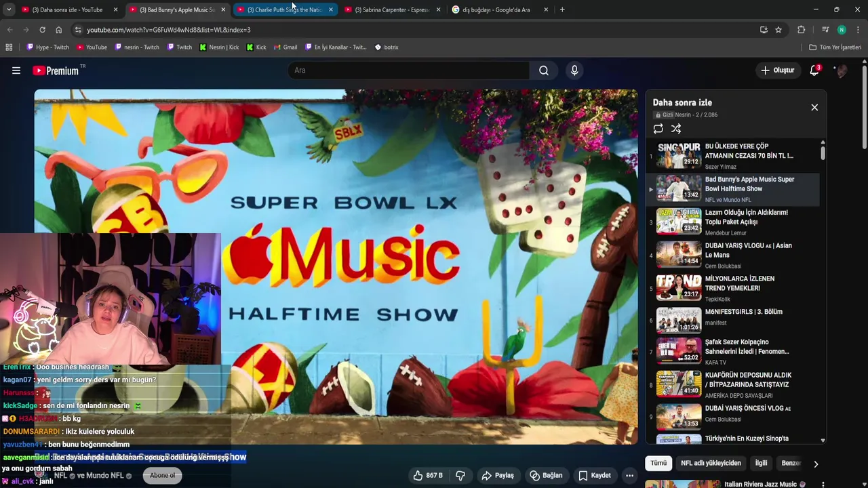Viewport: 868px width, 488px height.
Task: Go back in browser history
Action: 9,30
